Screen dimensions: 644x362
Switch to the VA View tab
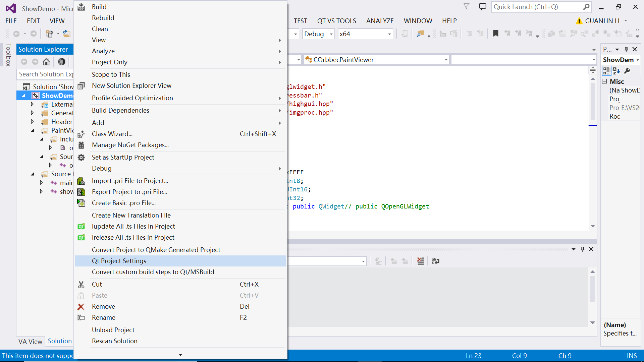(x=30, y=341)
